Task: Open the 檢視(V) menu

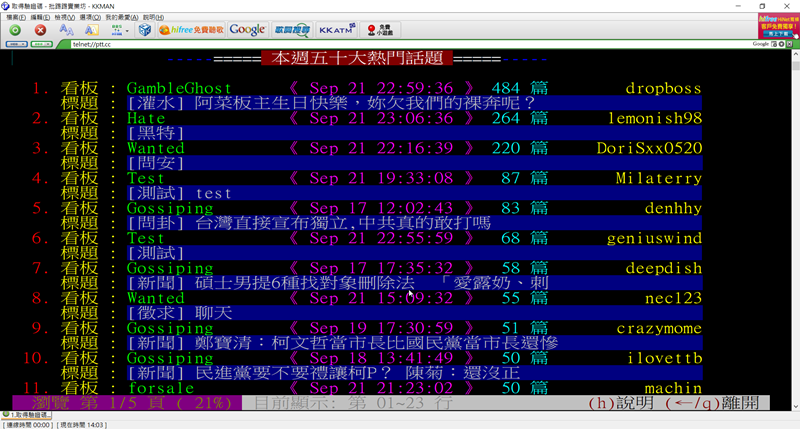Action: coord(65,17)
